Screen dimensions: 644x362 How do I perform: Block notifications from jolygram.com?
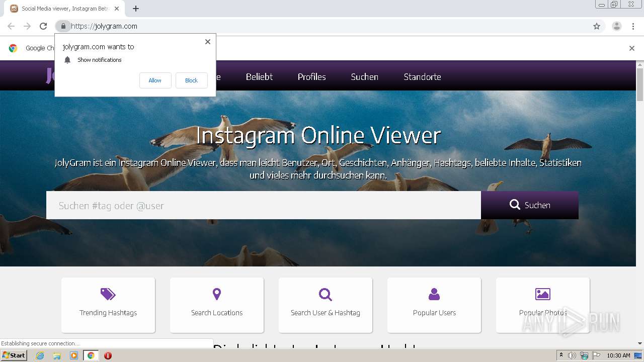[x=191, y=80]
